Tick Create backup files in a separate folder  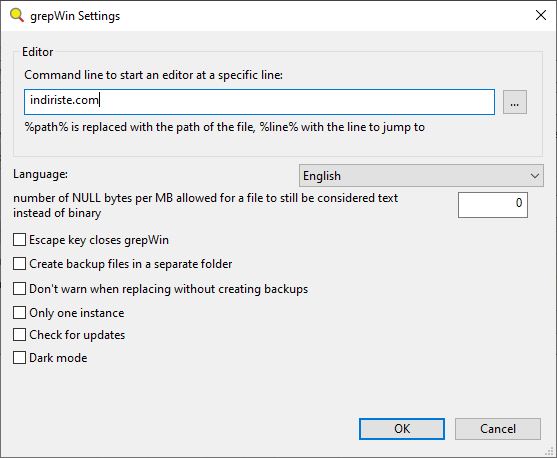click(x=19, y=264)
